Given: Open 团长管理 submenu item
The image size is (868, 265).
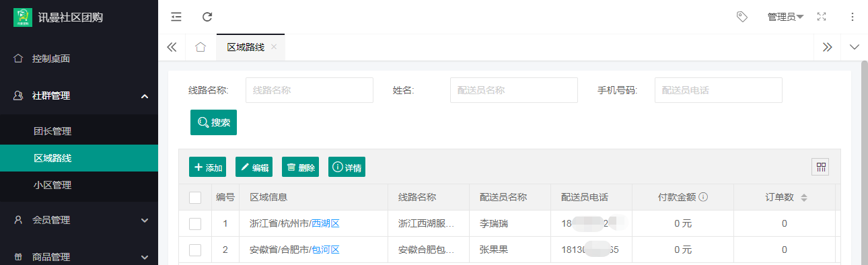Looking at the screenshot, I should point(79,131).
